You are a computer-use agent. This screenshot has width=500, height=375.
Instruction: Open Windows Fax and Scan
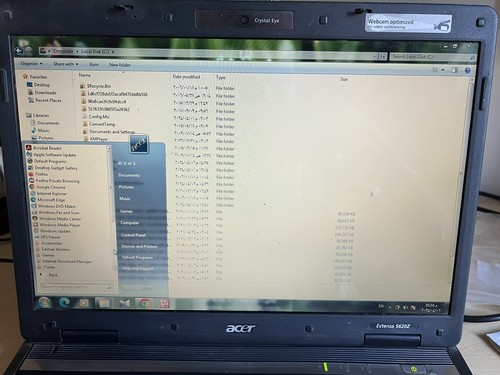tap(59, 212)
